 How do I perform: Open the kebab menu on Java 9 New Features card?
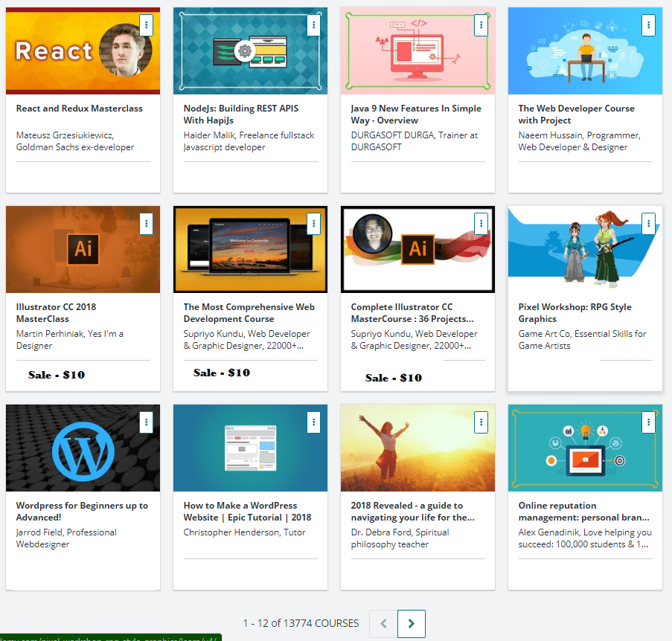pyautogui.click(x=481, y=25)
